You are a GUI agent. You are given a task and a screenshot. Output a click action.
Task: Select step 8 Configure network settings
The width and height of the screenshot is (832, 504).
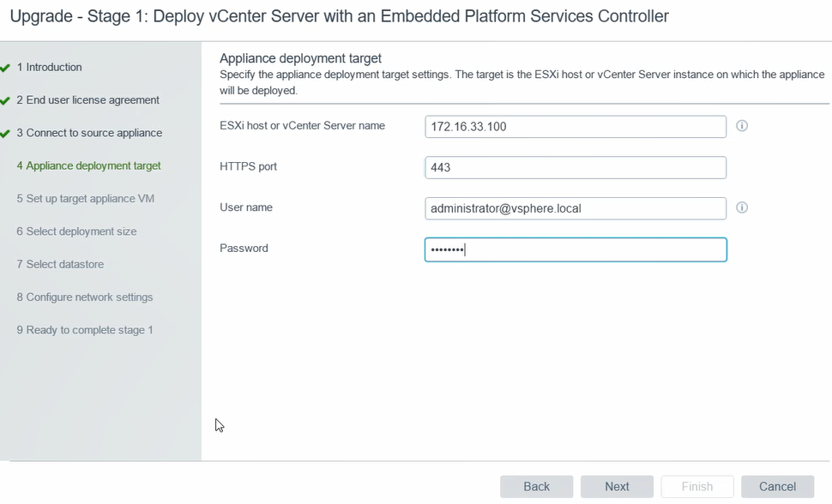point(85,297)
